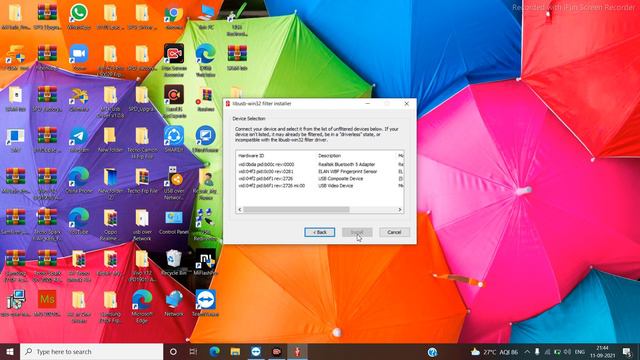
Task: Open the Zoom desktop shortcut
Action: [x=79, y=57]
